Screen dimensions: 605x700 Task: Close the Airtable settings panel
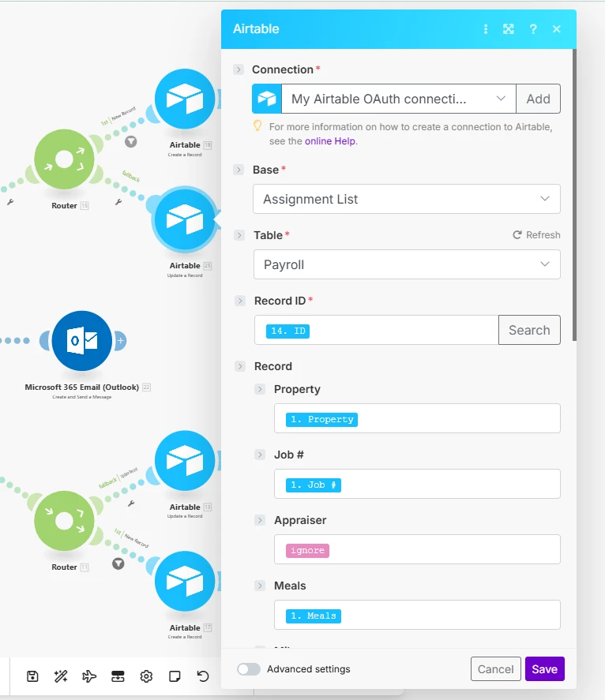(x=556, y=29)
